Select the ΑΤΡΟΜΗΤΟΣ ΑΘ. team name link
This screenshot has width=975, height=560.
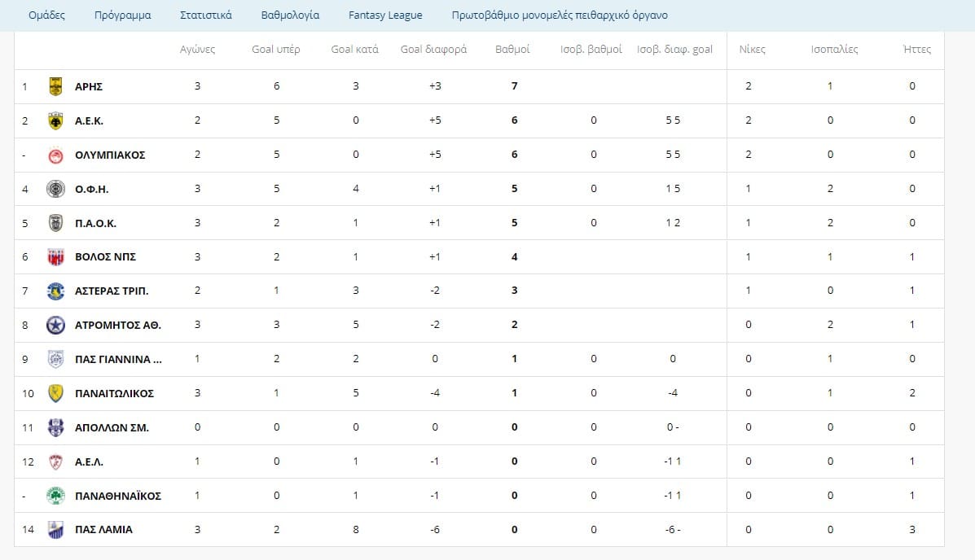[x=117, y=325]
